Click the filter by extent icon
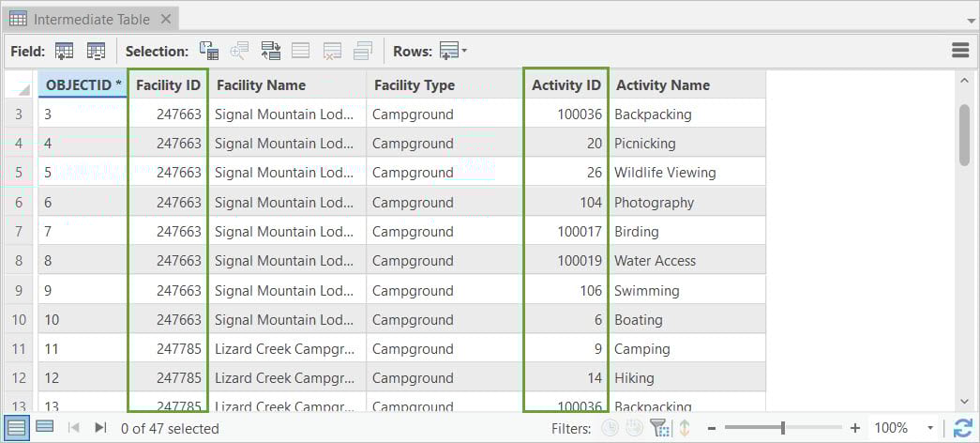This screenshot has width=980, height=443. coord(660,428)
